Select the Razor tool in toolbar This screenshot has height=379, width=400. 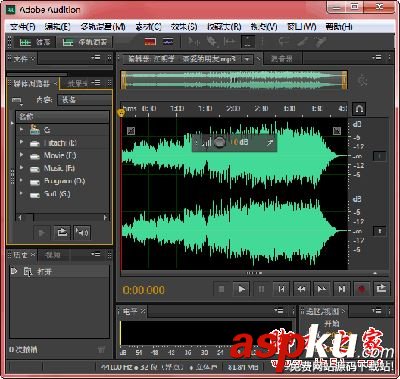click(x=211, y=42)
